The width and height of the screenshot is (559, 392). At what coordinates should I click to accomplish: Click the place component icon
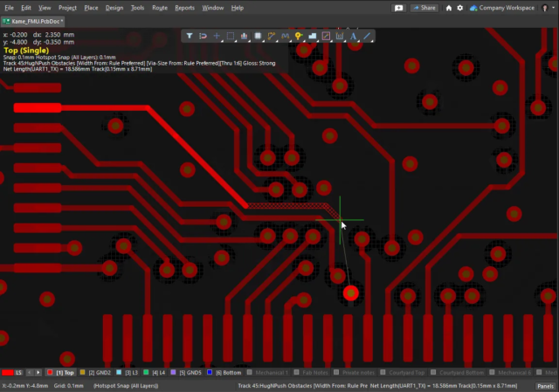(x=258, y=36)
